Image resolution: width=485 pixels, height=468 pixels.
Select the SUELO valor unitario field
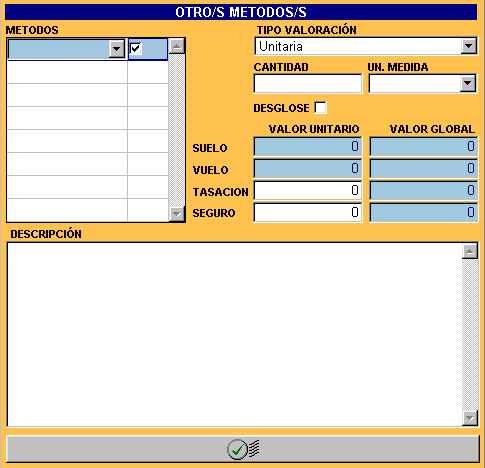point(308,146)
